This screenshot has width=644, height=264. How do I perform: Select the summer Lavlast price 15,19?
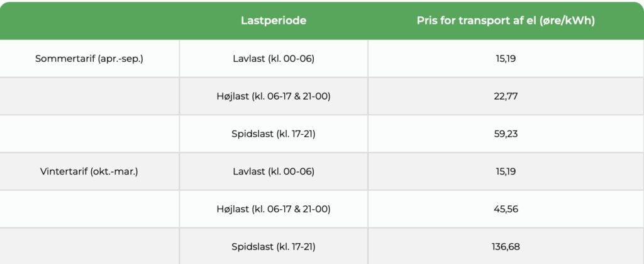(x=506, y=59)
